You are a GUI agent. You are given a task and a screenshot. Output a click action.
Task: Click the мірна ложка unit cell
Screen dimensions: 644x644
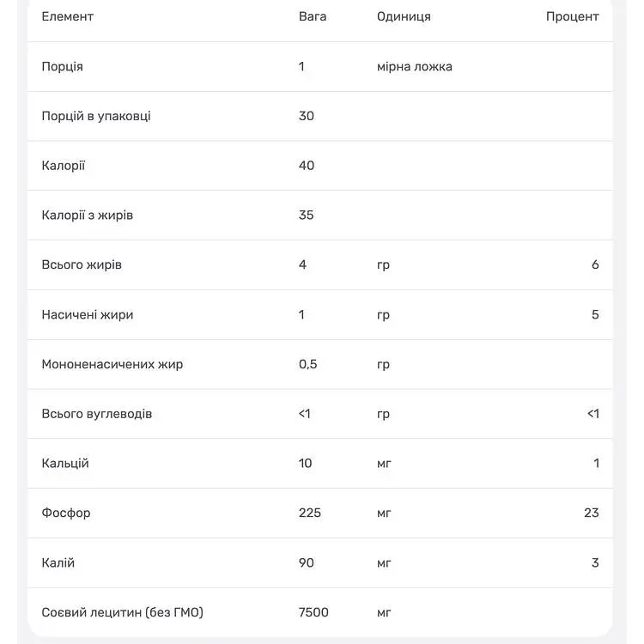coord(415,66)
